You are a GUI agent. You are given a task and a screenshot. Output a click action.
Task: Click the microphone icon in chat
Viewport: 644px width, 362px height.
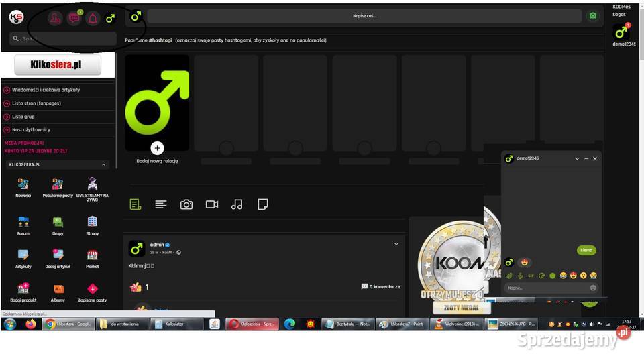[x=520, y=276]
